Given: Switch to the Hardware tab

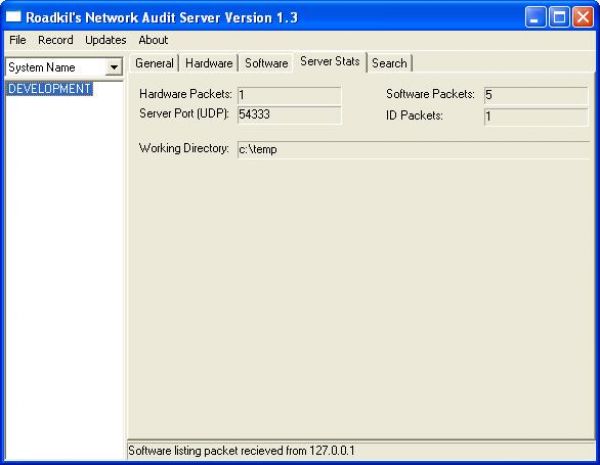Looking at the screenshot, I should [209, 63].
